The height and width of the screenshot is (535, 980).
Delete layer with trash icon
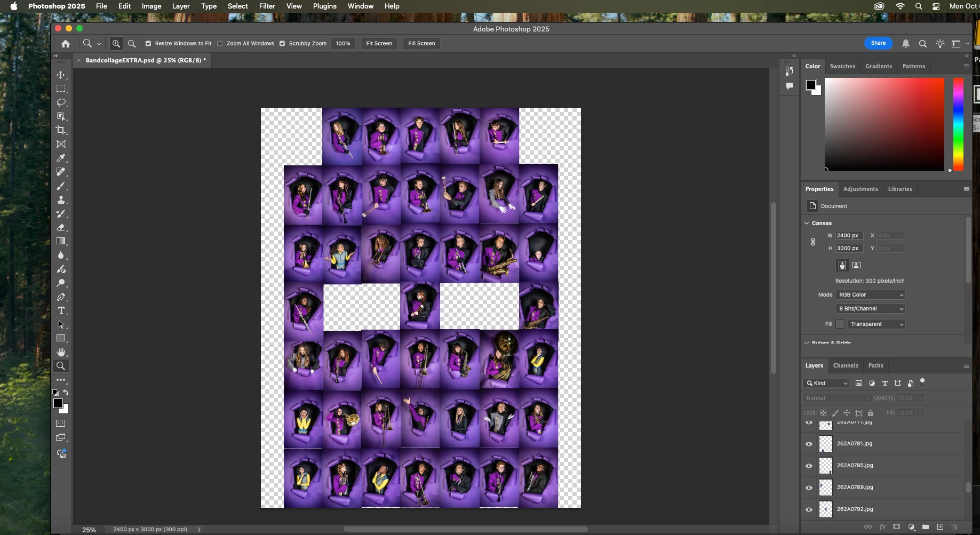pos(954,527)
